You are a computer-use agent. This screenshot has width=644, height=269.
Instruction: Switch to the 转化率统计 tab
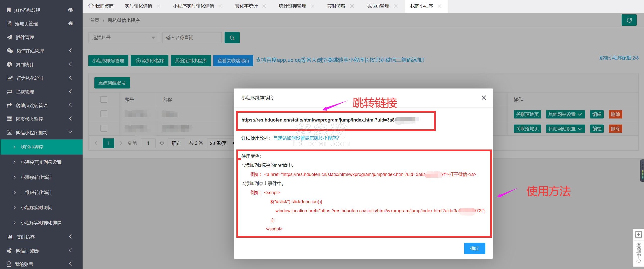246,6
